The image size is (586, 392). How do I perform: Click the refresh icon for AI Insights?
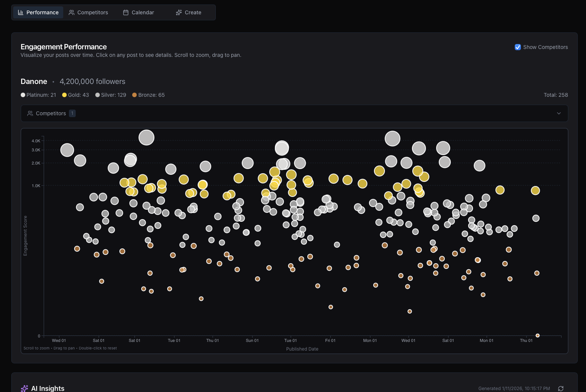point(561,388)
